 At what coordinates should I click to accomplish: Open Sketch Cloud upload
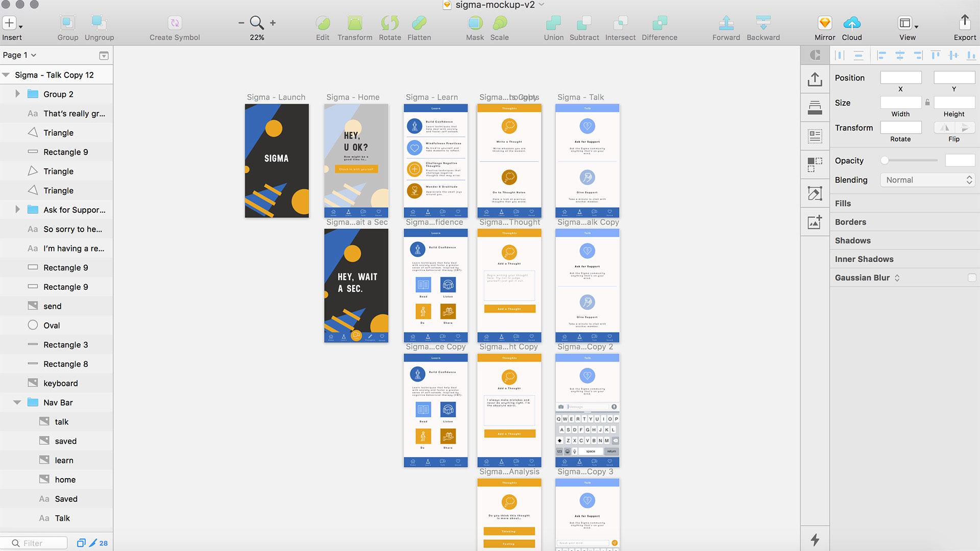[x=852, y=23]
